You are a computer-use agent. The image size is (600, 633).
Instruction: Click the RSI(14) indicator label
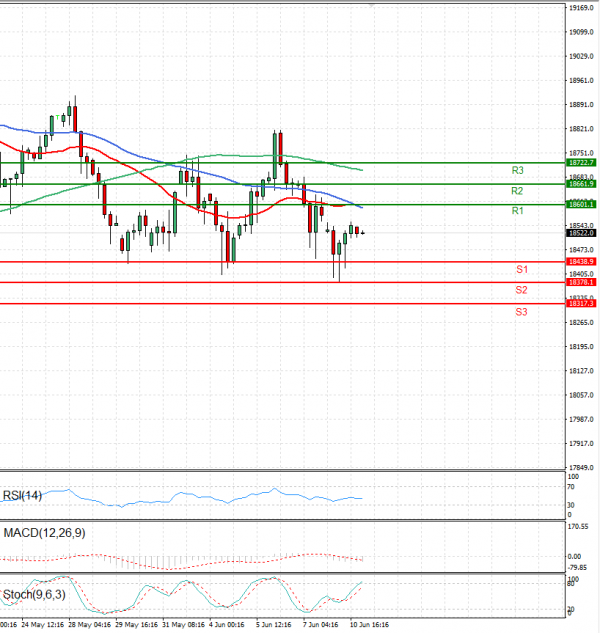pyautogui.click(x=22, y=495)
